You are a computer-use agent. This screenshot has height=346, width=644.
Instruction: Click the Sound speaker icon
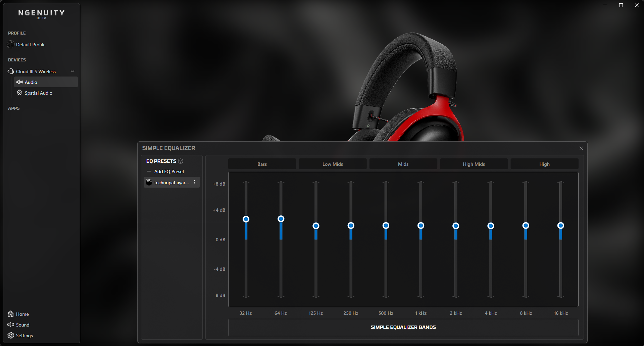11,325
